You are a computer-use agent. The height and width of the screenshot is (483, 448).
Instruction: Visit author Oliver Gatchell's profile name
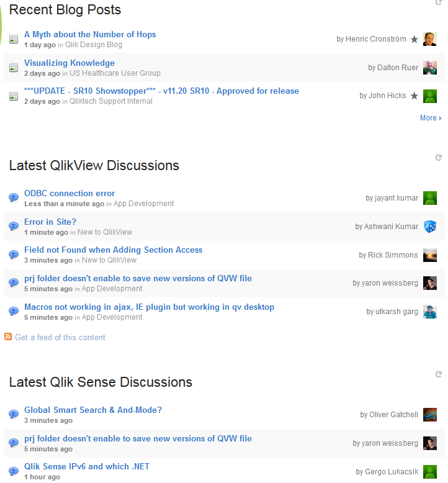pos(393,415)
